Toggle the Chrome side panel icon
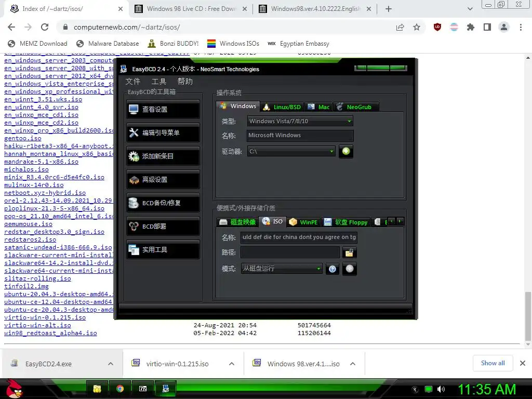Screen dimensions: 532x399 click(487, 27)
